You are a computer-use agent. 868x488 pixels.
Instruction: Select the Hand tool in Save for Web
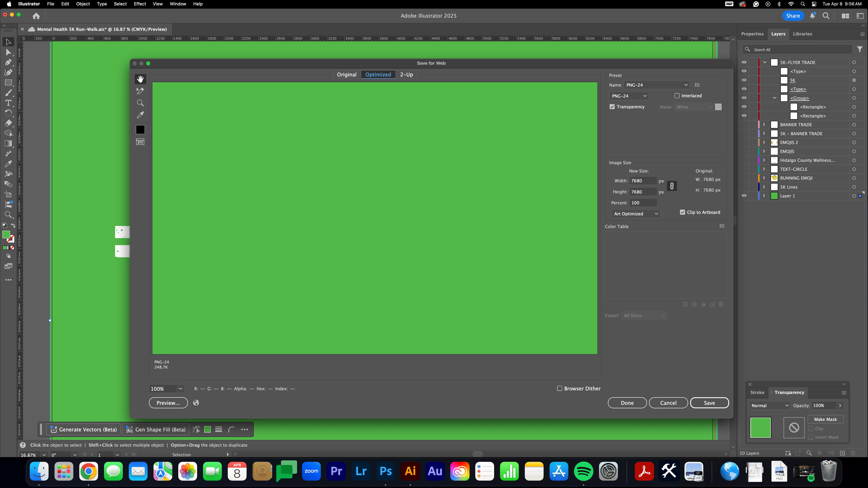click(x=140, y=79)
